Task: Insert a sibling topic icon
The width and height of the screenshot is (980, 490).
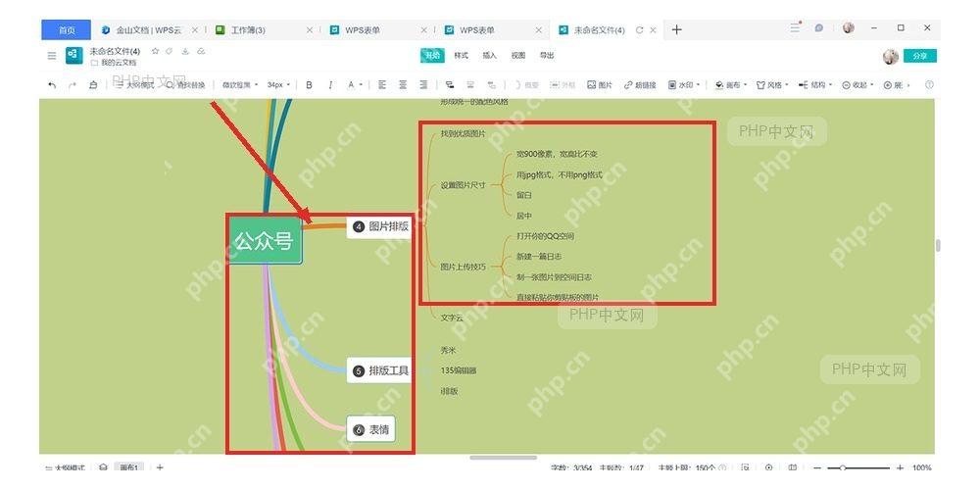Action: [x=470, y=85]
